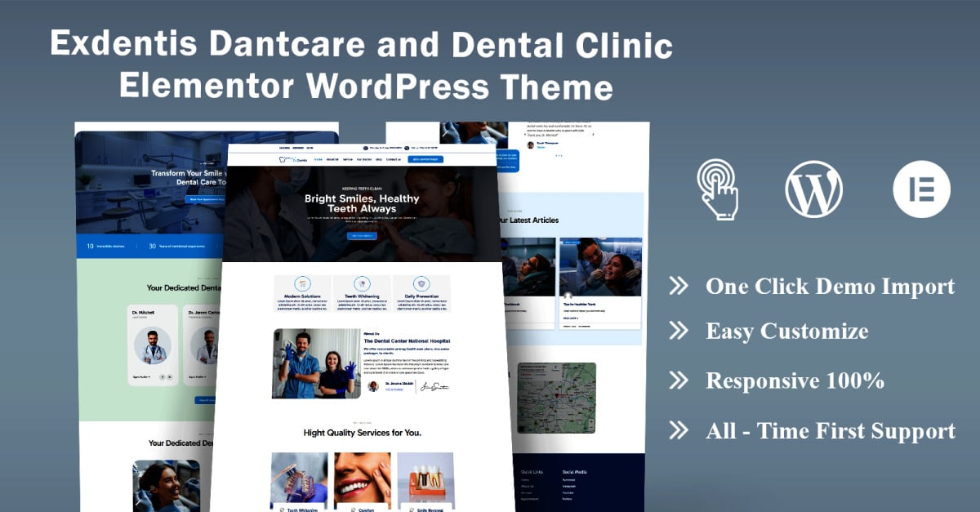Viewport: 980px width, 512px height.
Task: Click the "Teeth Whitening" card title
Action: (x=362, y=296)
